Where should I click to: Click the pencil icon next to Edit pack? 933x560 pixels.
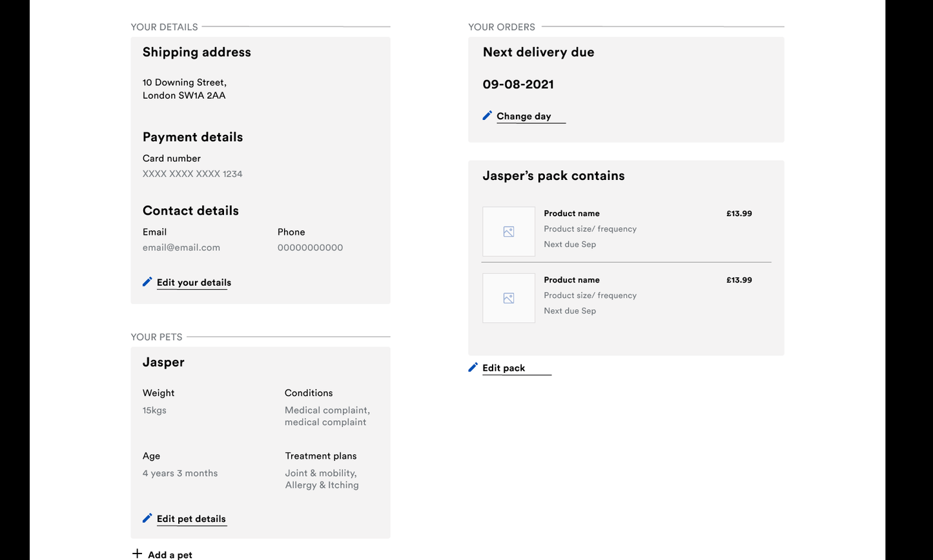(x=473, y=367)
